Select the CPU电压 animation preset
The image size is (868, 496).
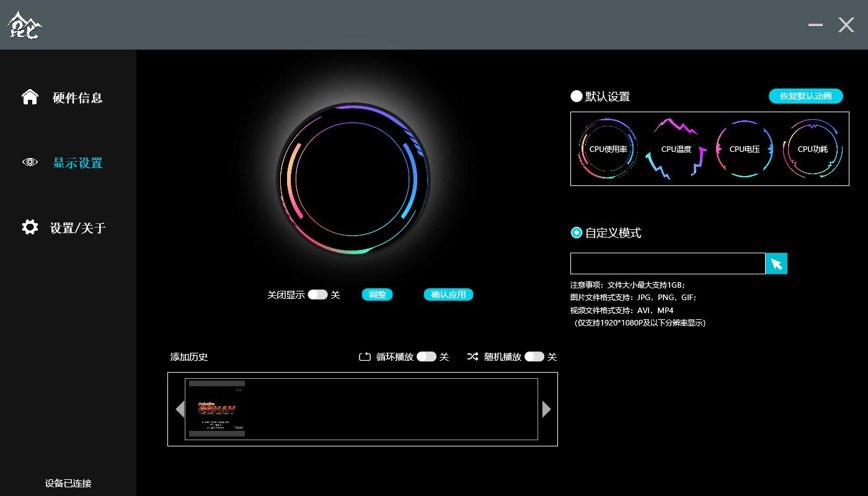coord(743,149)
